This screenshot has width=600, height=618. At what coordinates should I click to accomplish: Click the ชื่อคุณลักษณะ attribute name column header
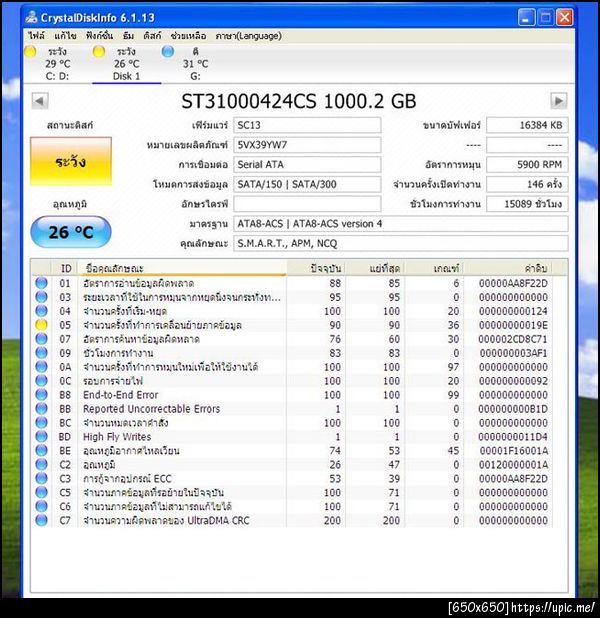(182, 268)
